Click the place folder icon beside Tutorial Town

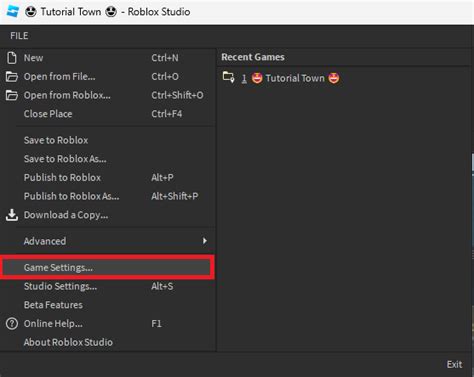(228, 77)
